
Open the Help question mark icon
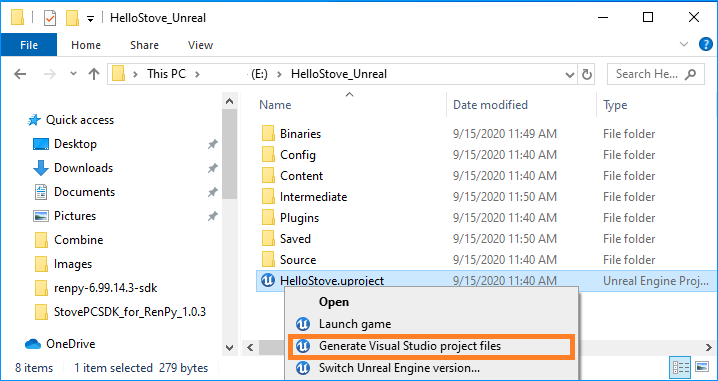(x=706, y=44)
